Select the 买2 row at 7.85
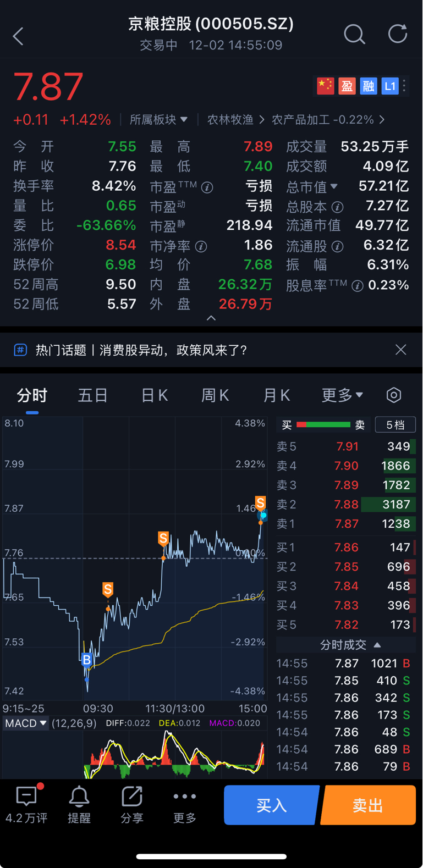This screenshot has width=423, height=868. pos(345,567)
